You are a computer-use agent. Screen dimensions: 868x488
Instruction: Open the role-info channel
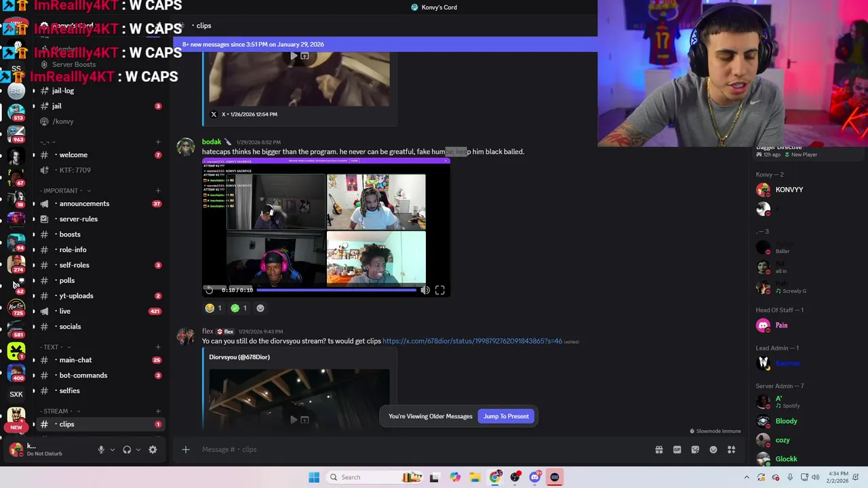point(99,249)
